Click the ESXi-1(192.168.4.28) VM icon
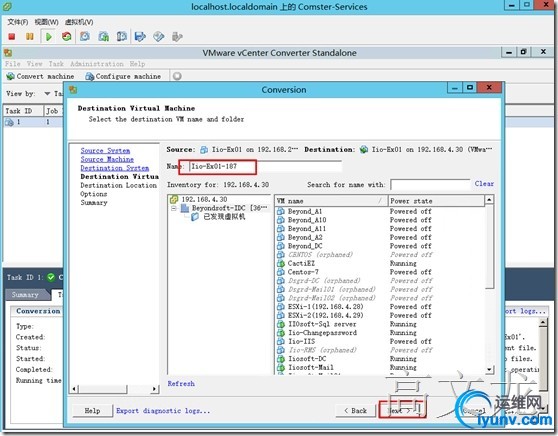Viewport: 558px width, 436px height. pos(281,307)
